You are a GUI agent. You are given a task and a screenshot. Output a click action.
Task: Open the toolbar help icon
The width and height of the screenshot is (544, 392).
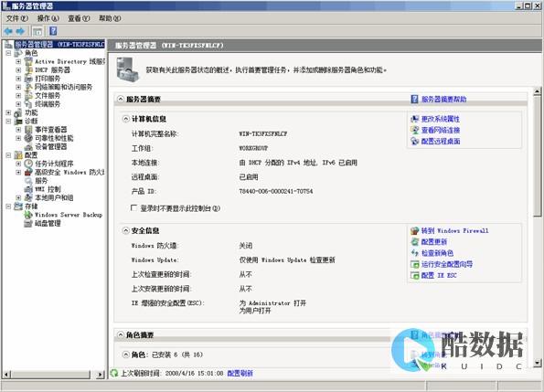click(x=53, y=31)
